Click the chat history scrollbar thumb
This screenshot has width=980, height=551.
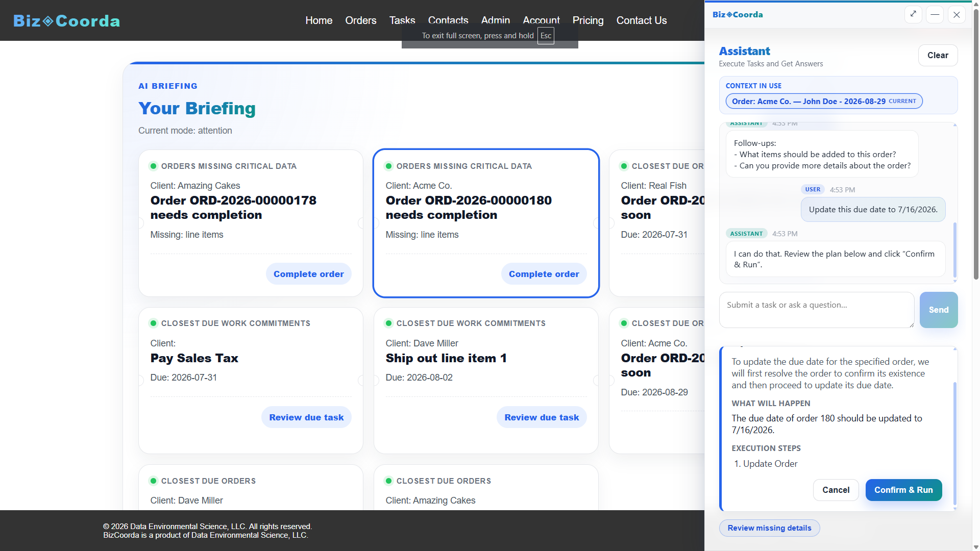click(955, 250)
